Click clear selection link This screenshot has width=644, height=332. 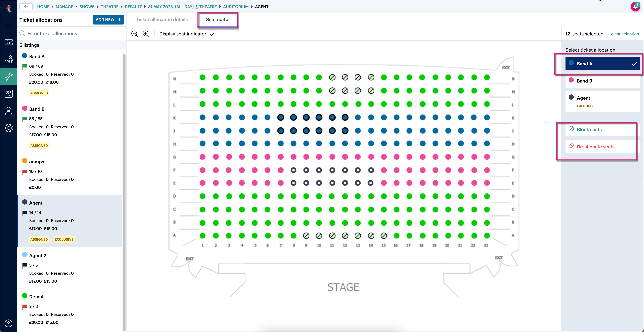(x=625, y=34)
